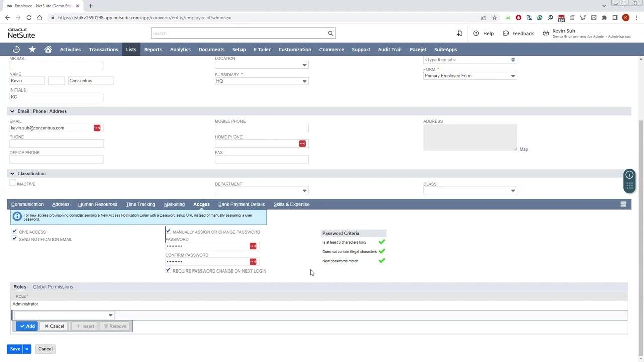Click the Map link near Address
This screenshot has height=362, width=644.
[x=524, y=149]
